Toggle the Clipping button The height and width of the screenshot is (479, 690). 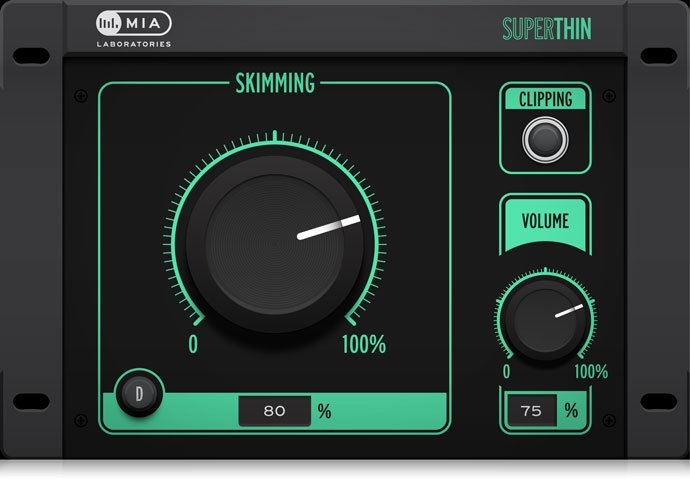[545, 139]
